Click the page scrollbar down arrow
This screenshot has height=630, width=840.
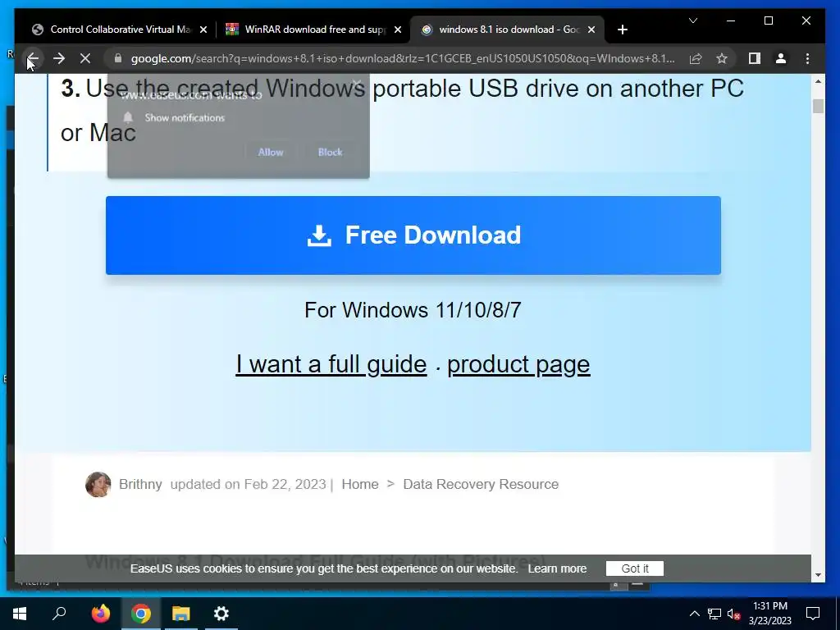[x=818, y=575]
